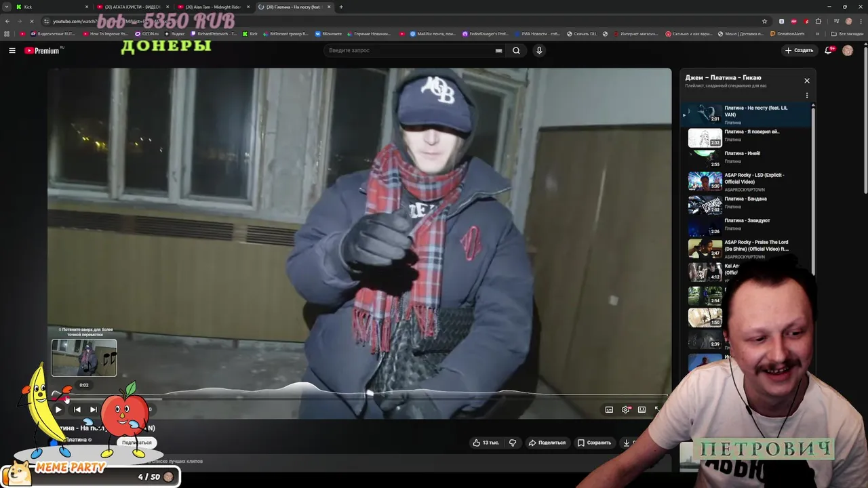Skip to previous video
This screenshot has height=488, width=868.
coord(77,409)
